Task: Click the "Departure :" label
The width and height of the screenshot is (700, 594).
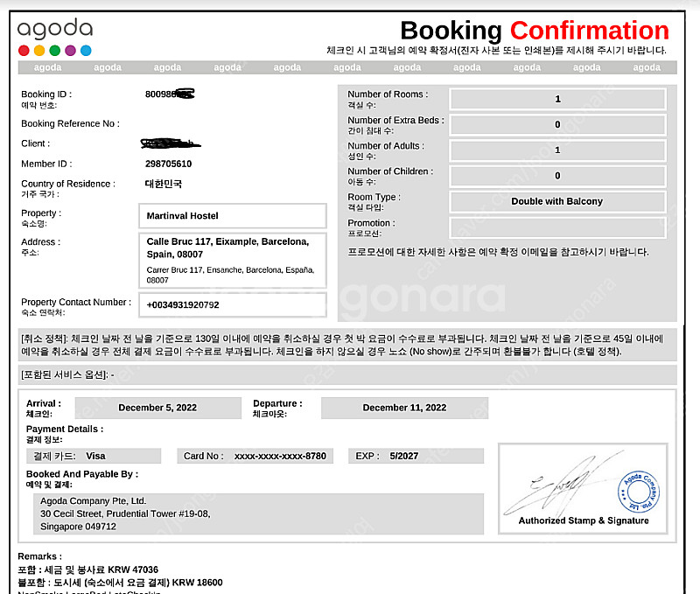Action: [277, 403]
